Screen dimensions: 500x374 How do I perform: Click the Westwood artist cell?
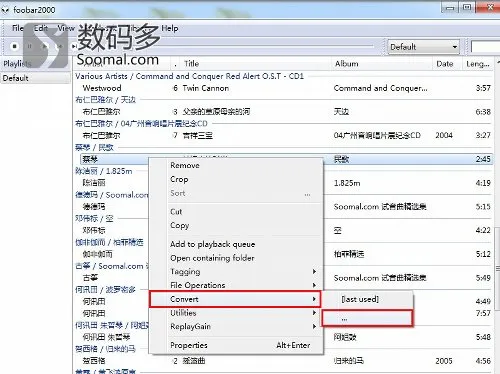(102, 88)
